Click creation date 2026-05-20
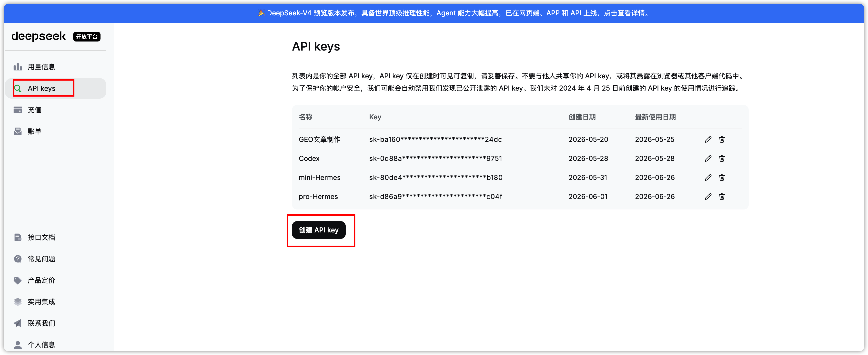868x355 pixels. [588, 139]
